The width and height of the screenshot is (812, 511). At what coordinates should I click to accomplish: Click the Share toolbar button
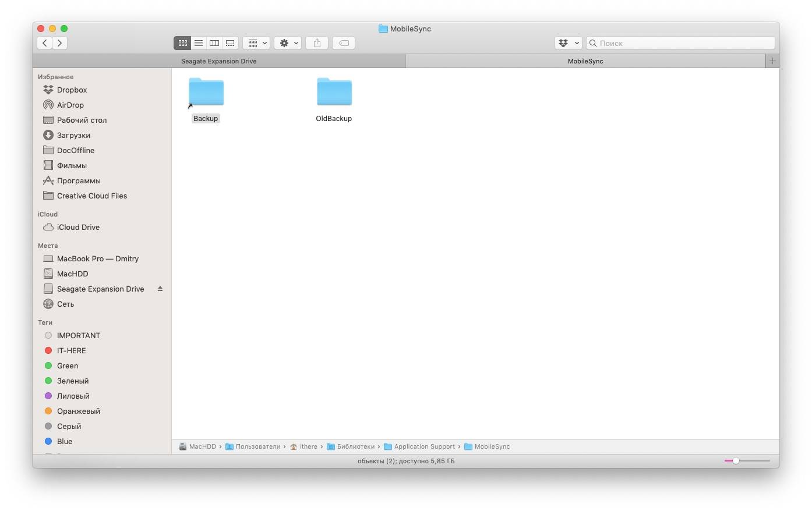pos(317,43)
